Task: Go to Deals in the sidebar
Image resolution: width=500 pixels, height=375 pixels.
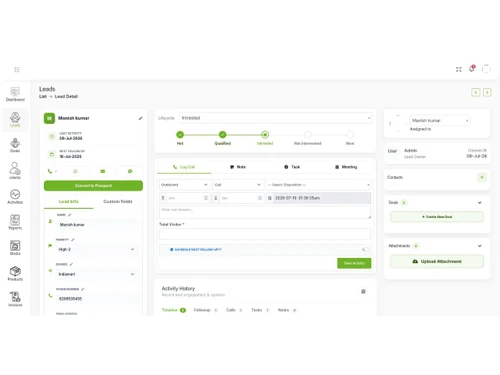Action: click(15, 145)
